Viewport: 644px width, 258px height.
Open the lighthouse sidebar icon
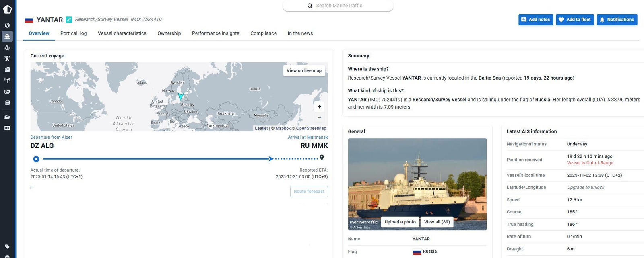click(x=7, y=58)
